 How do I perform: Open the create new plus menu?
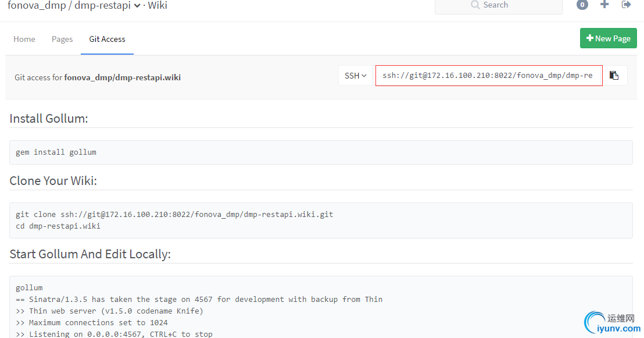tap(604, 5)
